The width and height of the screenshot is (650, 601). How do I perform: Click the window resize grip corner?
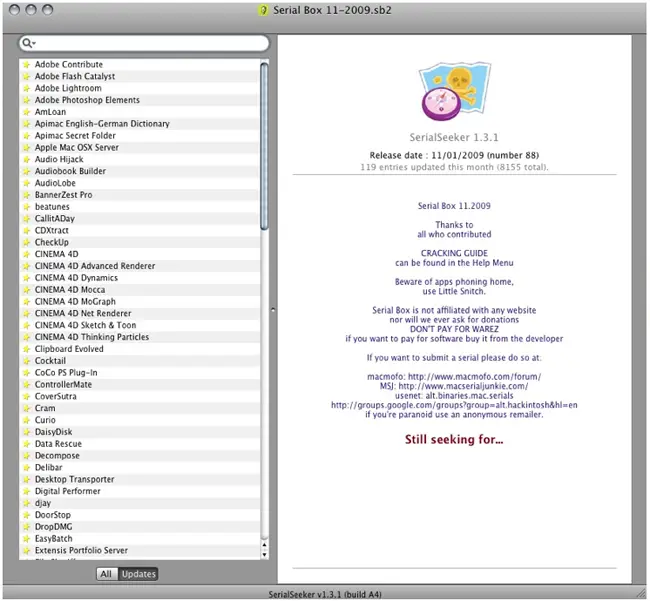(x=641, y=592)
